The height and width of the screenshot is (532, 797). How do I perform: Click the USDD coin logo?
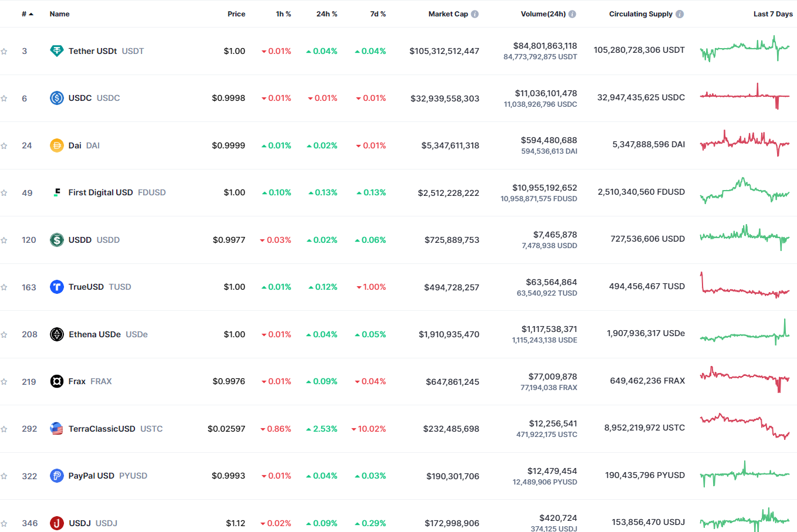point(56,240)
